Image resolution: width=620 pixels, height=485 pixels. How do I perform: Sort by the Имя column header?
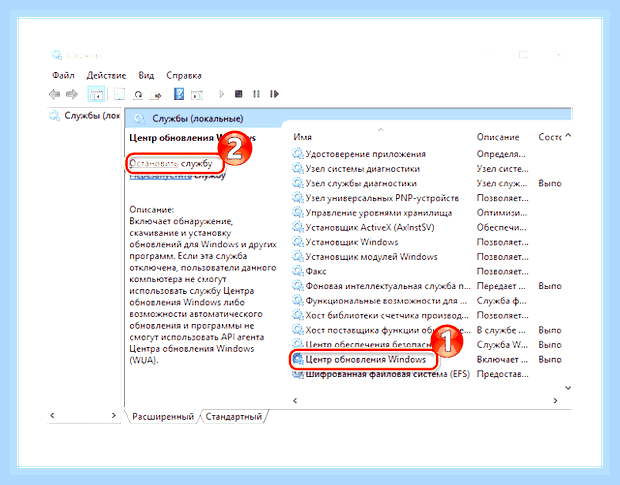302,137
